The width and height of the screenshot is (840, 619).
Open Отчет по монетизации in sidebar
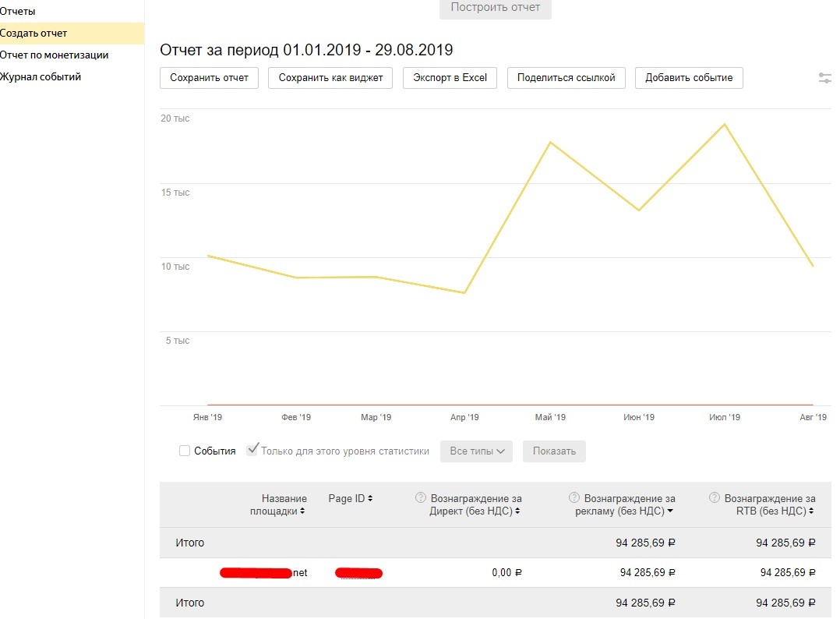tap(54, 55)
